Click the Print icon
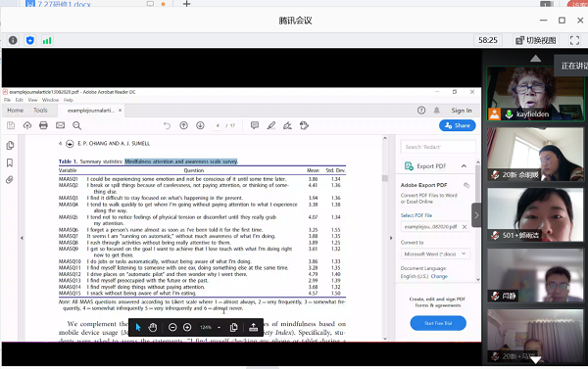The height and width of the screenshot is (369, 588). coord(43,125)
